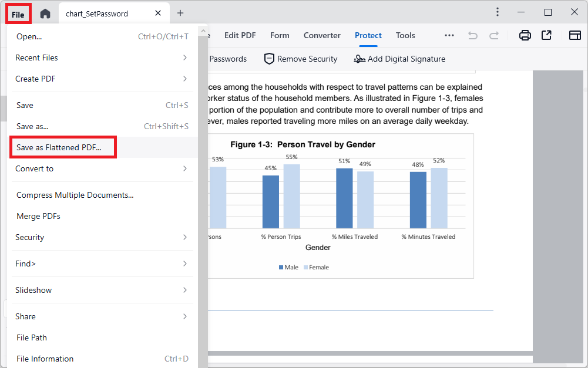This screenshot has width=588, height=368.
Task: Click the share/export arrow icon
Action: 546,35
